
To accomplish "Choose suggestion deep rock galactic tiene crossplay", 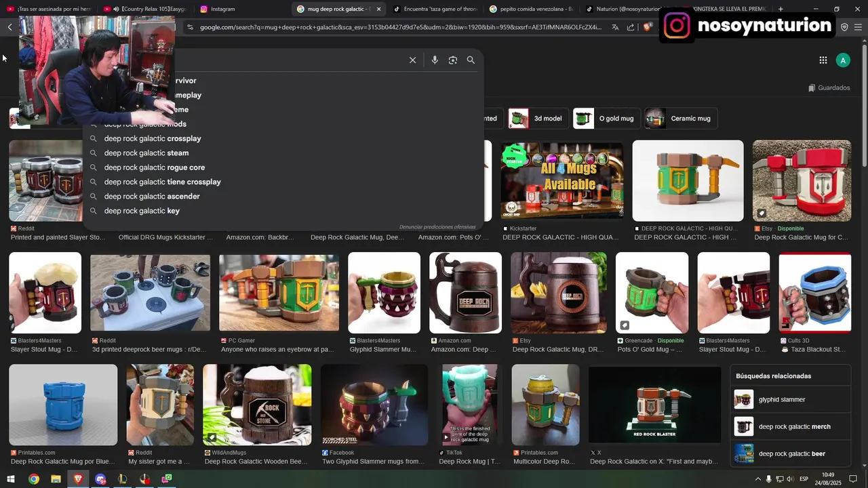I will (283, 182).
